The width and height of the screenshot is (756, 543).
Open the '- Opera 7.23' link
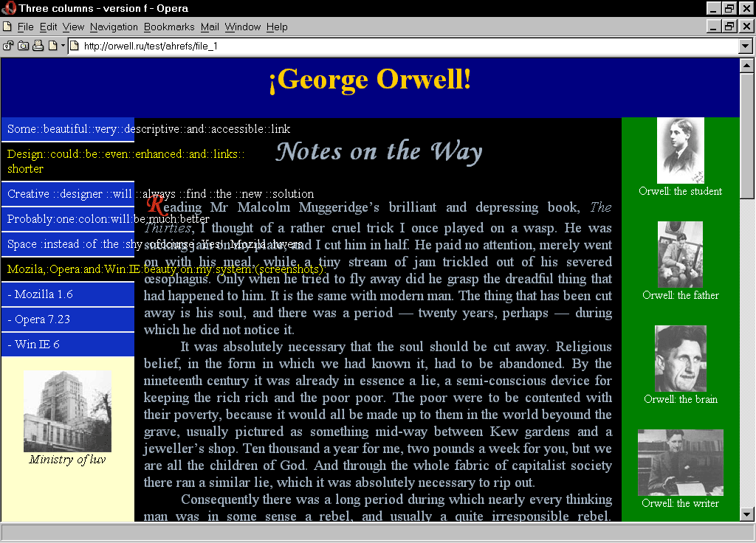(67, 319)
